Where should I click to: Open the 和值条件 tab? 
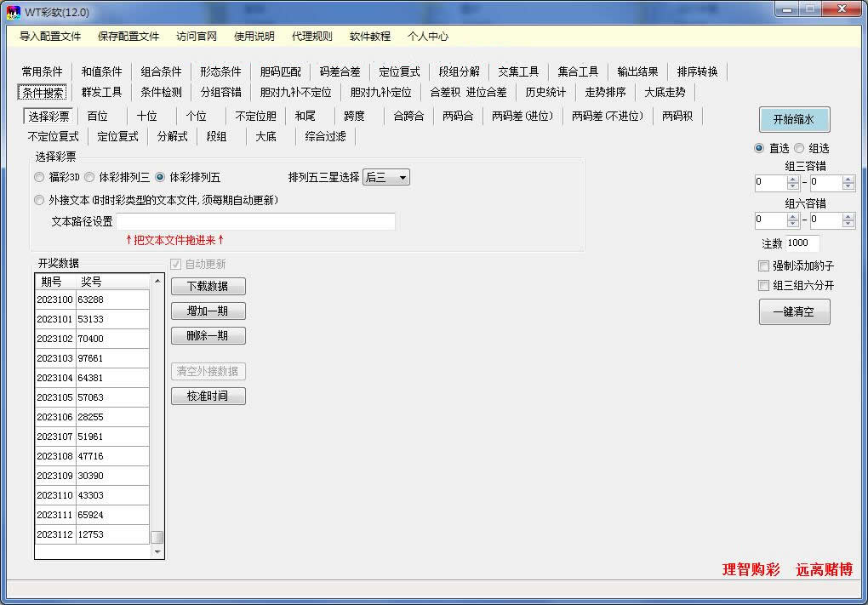point(101,71)
